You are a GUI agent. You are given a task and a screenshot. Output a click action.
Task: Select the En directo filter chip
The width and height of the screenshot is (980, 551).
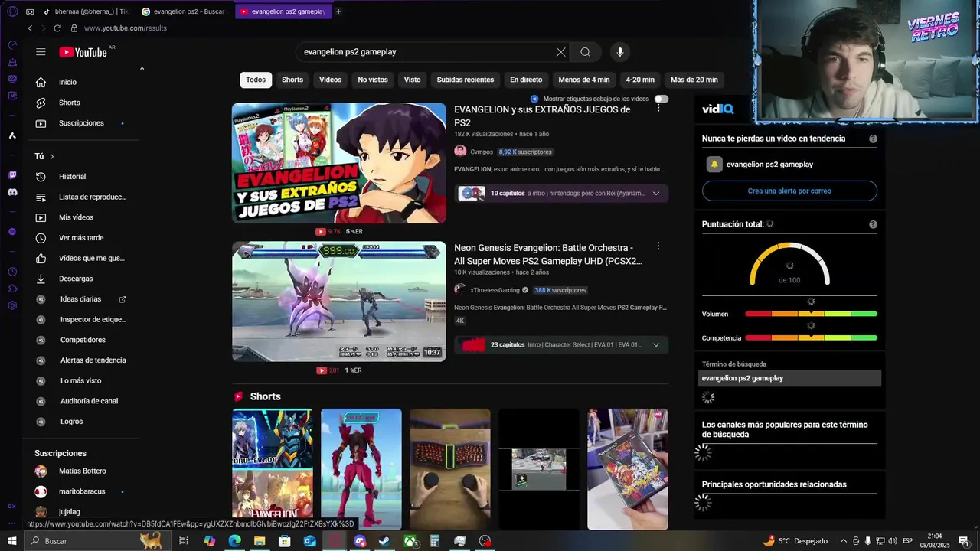[526, 80]
